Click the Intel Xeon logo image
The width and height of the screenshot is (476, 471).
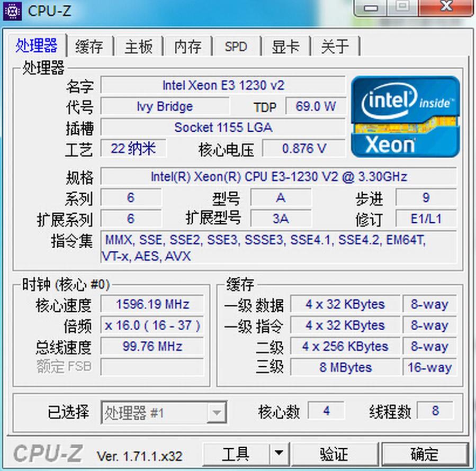coord(405,116)
